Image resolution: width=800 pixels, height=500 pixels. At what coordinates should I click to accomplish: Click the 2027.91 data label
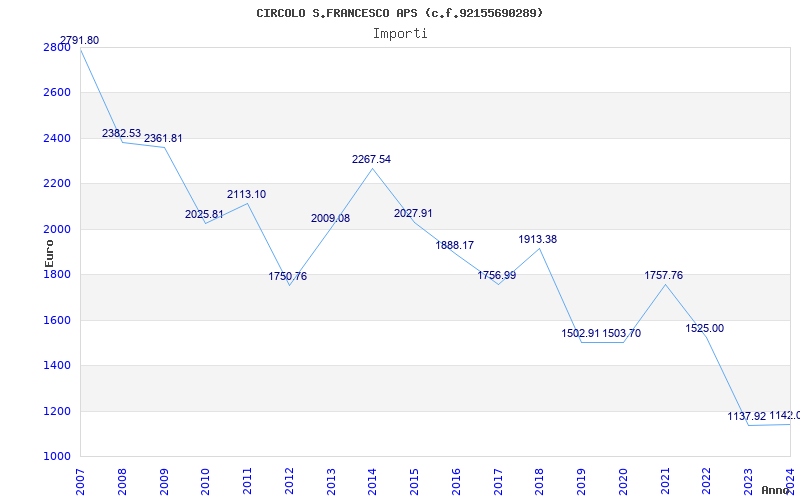413,213
